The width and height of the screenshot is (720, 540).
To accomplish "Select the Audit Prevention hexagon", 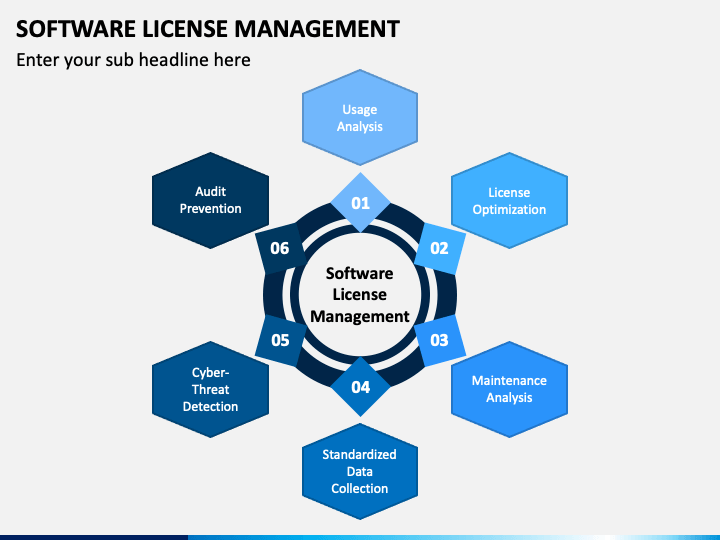I will [210, 201].
